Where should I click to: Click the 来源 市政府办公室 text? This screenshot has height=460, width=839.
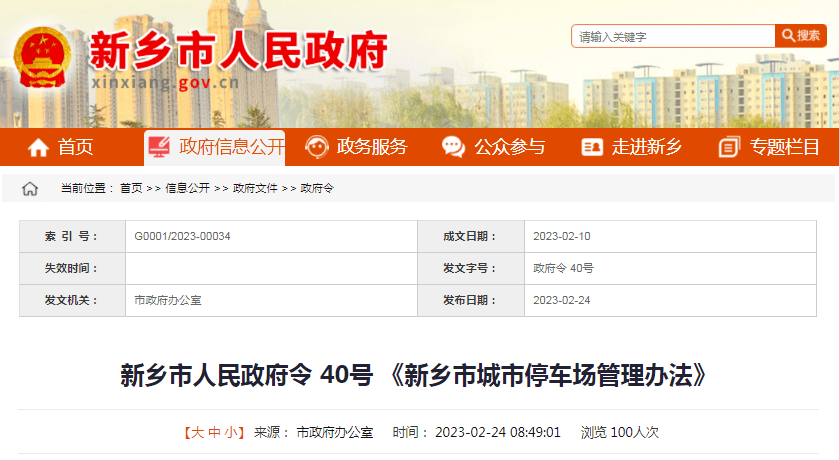314,432
